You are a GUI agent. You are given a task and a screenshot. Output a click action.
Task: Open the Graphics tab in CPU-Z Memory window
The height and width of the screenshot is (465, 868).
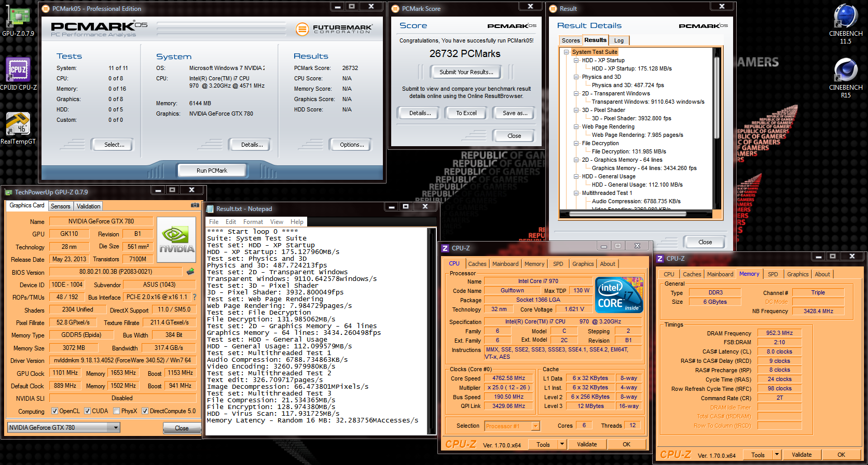click(x=797, y=274)
